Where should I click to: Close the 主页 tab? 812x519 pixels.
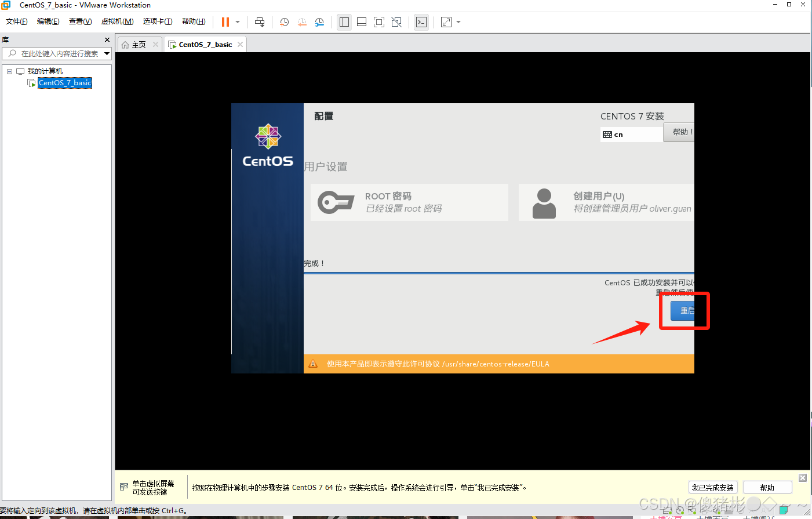pos(155,45)
